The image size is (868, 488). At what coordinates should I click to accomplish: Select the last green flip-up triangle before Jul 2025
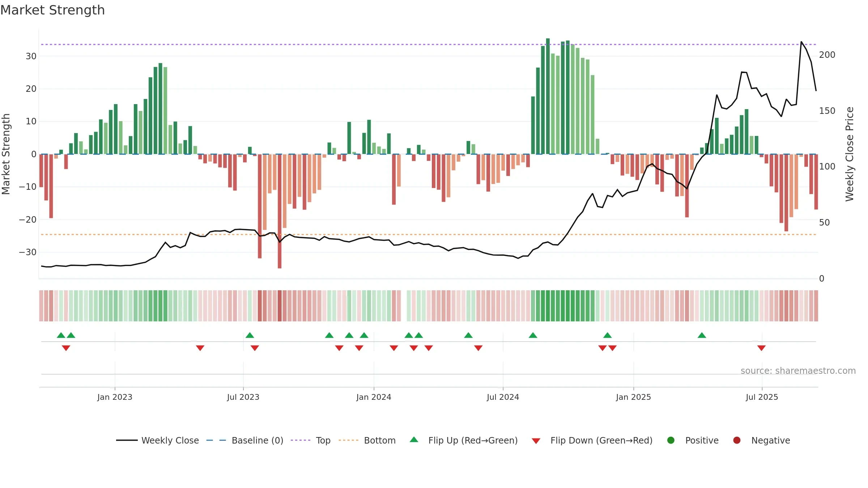pyautogui.click(x=702, y=335)
